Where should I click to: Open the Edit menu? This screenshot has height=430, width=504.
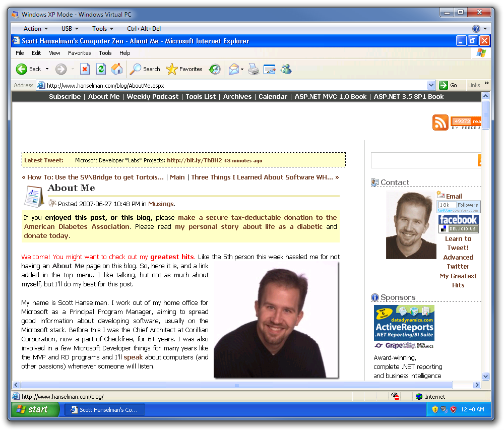[x=36, y=53]
